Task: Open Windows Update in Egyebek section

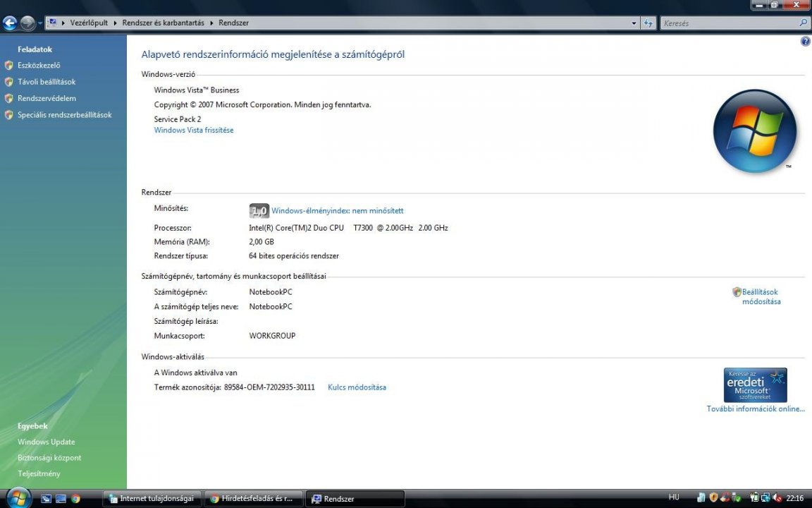Action: (x=46, y=442)
